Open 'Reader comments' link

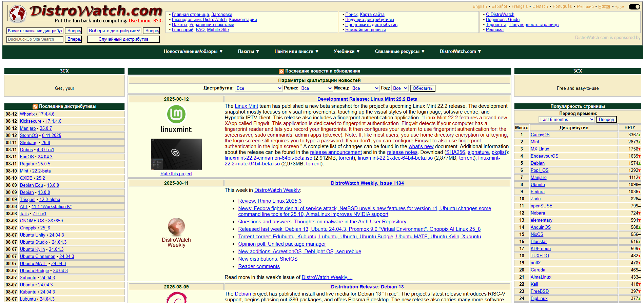click(x=259, y=266)
